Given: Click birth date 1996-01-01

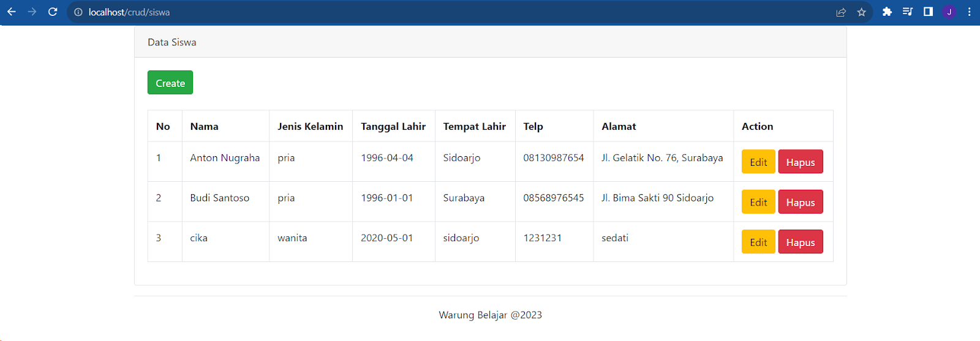Looking at the screenshot, I should click(x=387, y=198).
